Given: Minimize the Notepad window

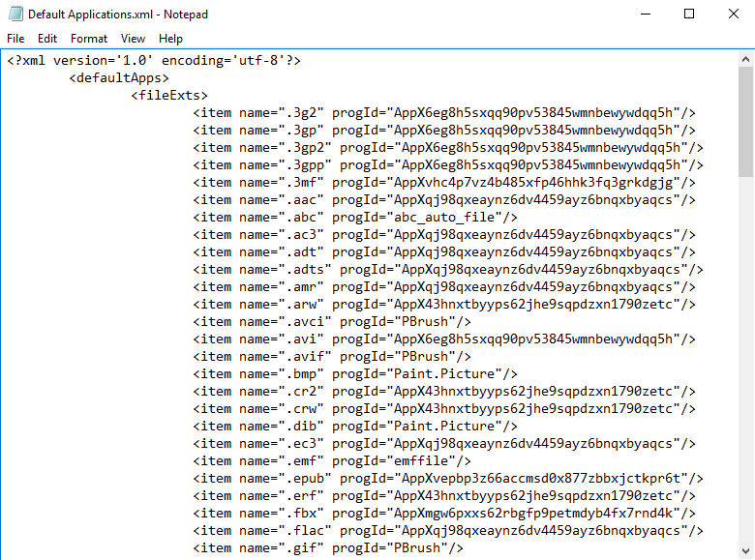Looking at the screenshot, I should (645, 15).
